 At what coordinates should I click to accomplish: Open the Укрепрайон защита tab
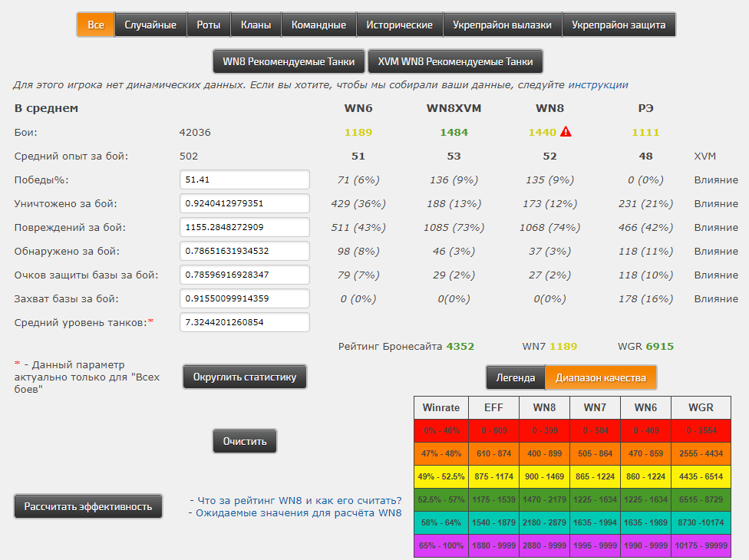click(x=619, y=25)
